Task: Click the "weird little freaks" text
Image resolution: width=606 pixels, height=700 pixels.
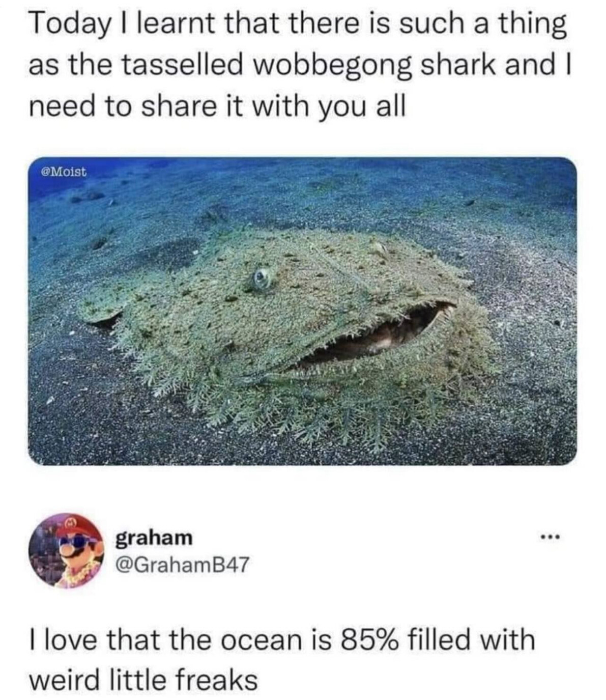Action: coord(143,680)
